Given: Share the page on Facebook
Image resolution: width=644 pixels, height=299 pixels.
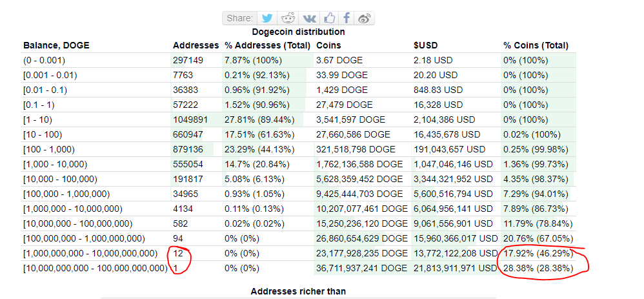Looking at the screenshot, I should coord(347,18).
